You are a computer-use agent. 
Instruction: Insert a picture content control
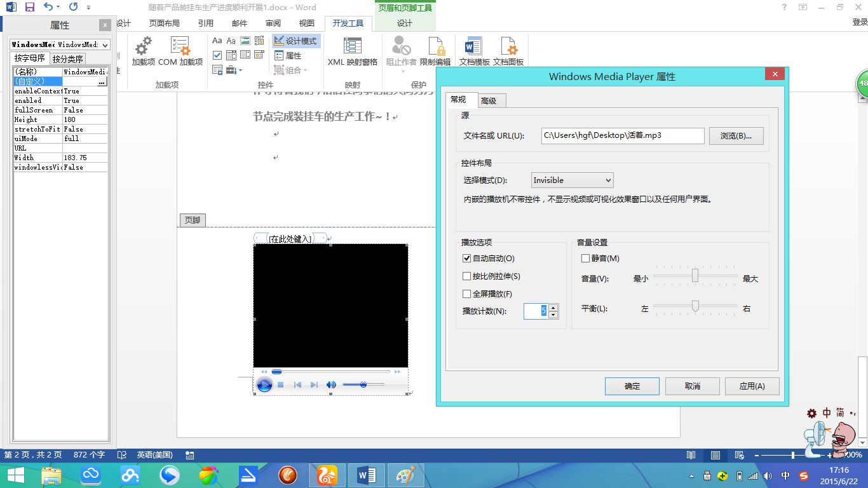[x=245, y=41]
